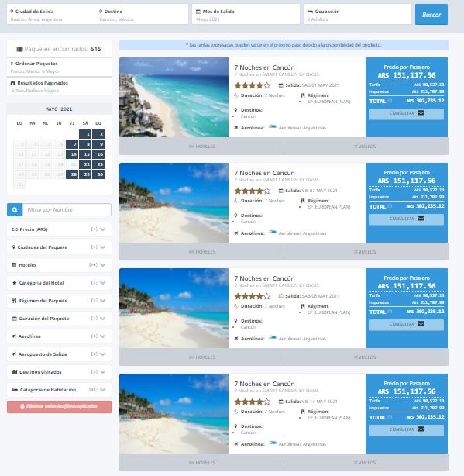Viewport: 464px width, 476px height.
Task: Click the magnifier search icon beside Filtrar por Nombre
Action: click(15, 210)
